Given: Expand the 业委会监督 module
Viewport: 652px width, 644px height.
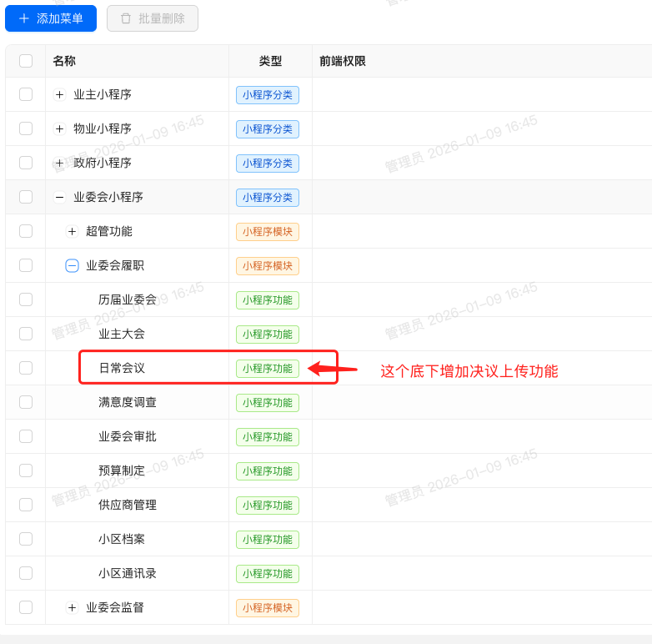Looking at the screenshot, I should (72, 608).
